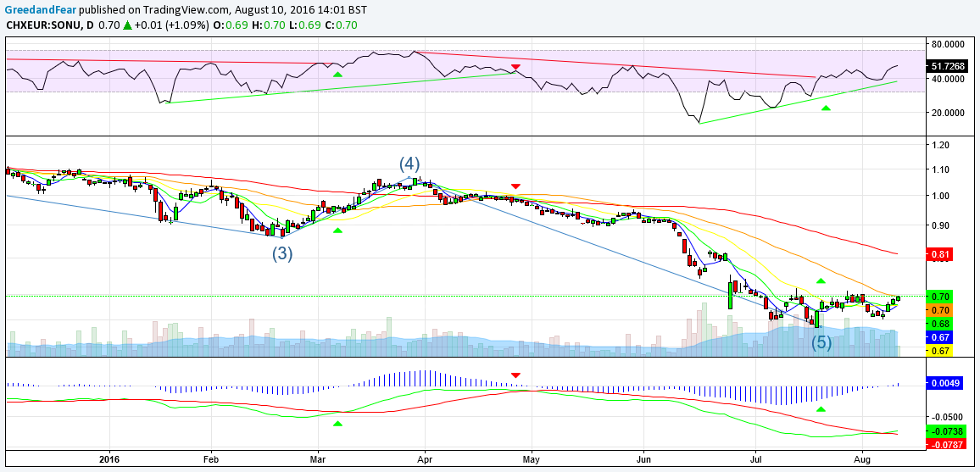Click the red 0.81 moving average price label
The height and width of the screenshot is (472, 980).
pos(938,254)
